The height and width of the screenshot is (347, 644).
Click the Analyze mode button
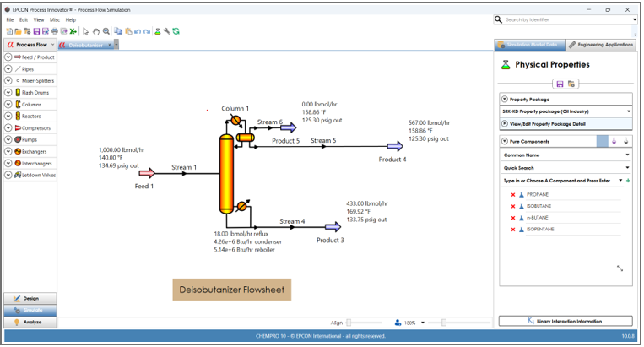pos(30,322)
